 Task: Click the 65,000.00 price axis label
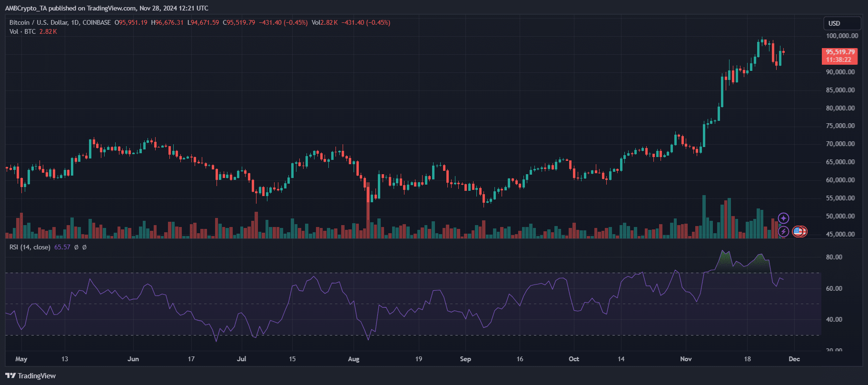[840, 162]
